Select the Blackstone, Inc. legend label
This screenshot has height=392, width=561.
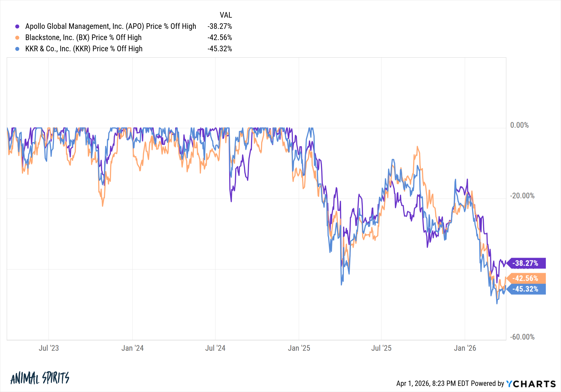tap(83, 38)
